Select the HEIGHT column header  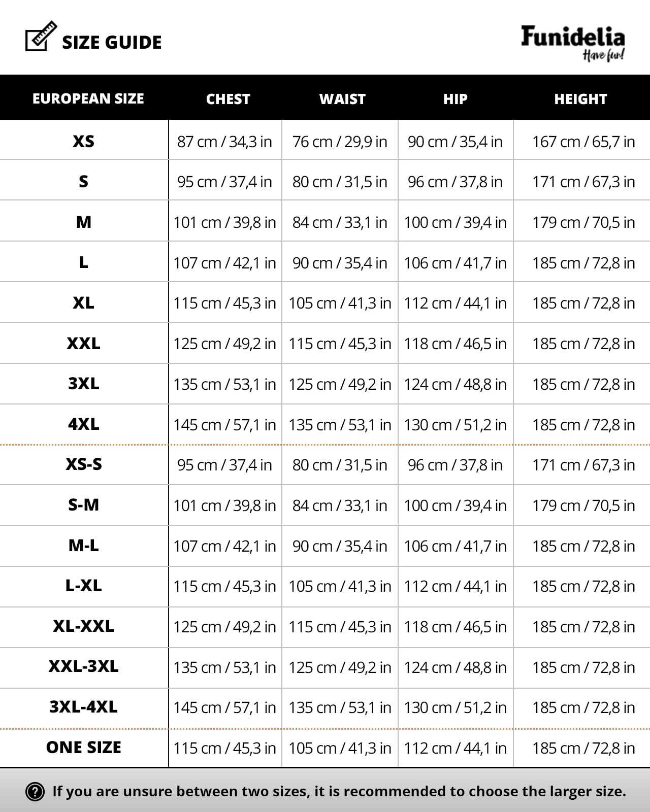580,99
